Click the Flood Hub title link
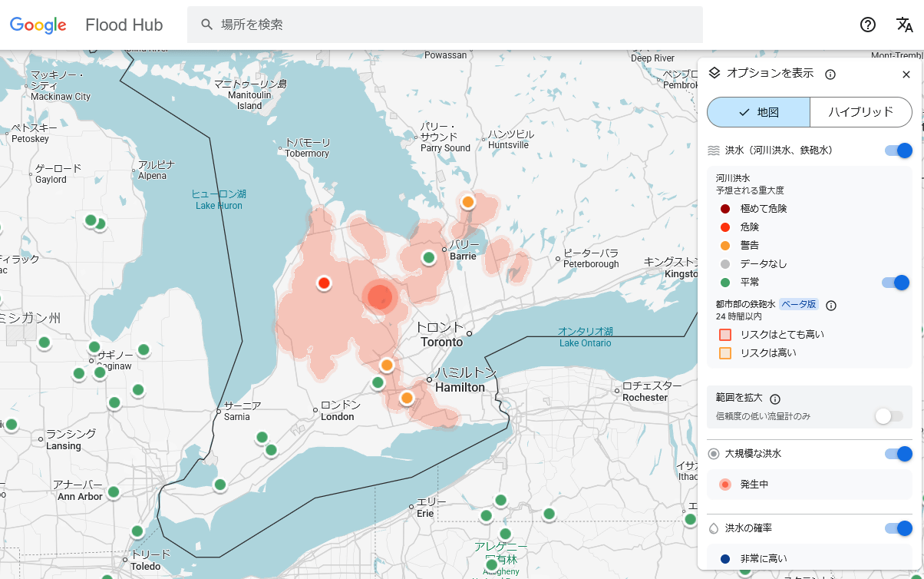 124,25
